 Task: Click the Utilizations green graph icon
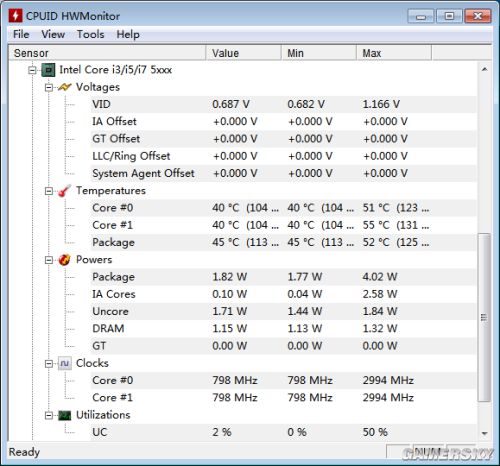(x=64, y=415)
